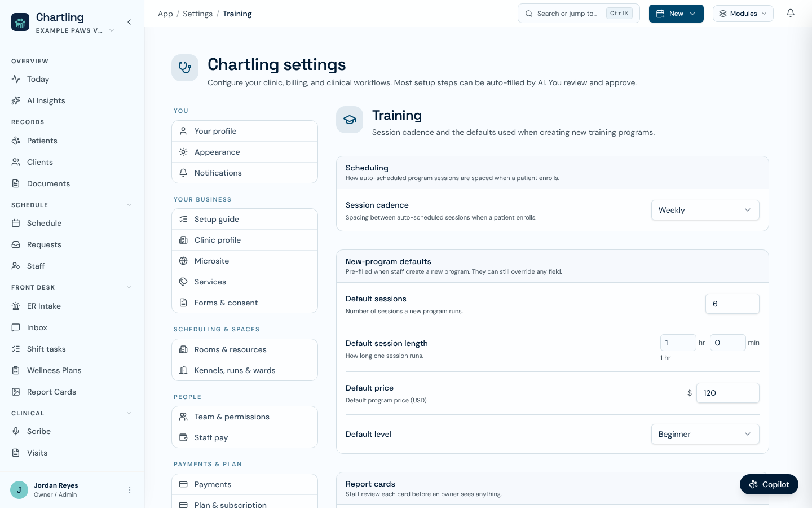Click the Default sessions number field
This screenshot has height=508, width=812.
point(732,304)
